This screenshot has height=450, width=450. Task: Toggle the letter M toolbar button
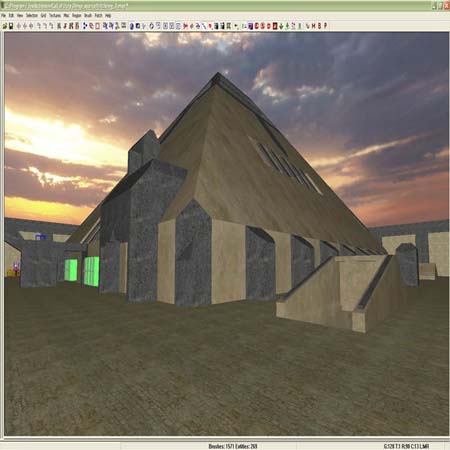(314, 26)
